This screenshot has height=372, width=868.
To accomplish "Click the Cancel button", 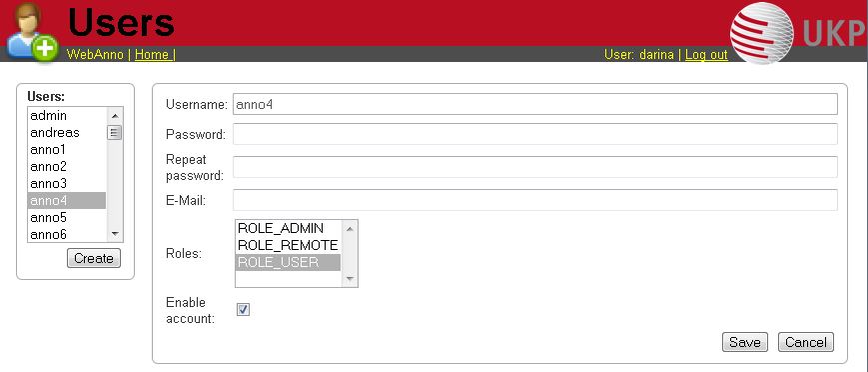I will tap(805, 342).
